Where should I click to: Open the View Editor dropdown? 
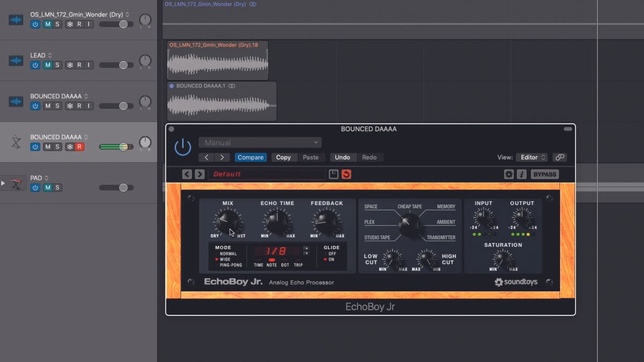(x=531, y=157)
